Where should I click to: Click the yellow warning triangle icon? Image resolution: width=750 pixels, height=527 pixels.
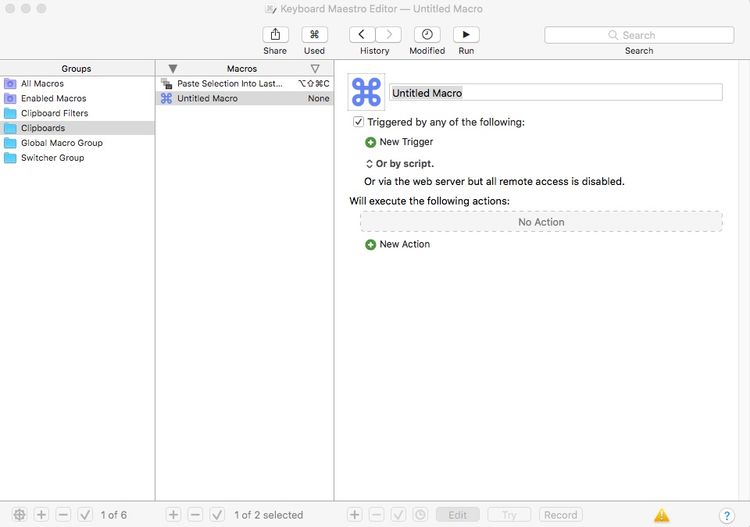click(662, 515)
